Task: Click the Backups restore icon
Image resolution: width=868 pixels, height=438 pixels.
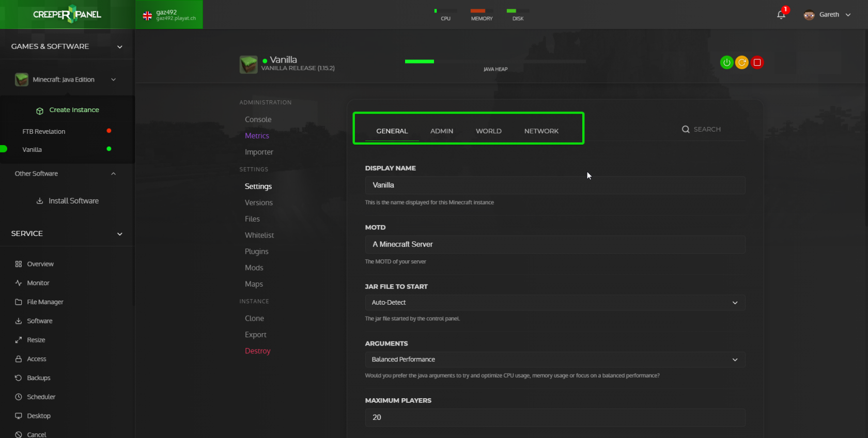Action: (19, 378)
